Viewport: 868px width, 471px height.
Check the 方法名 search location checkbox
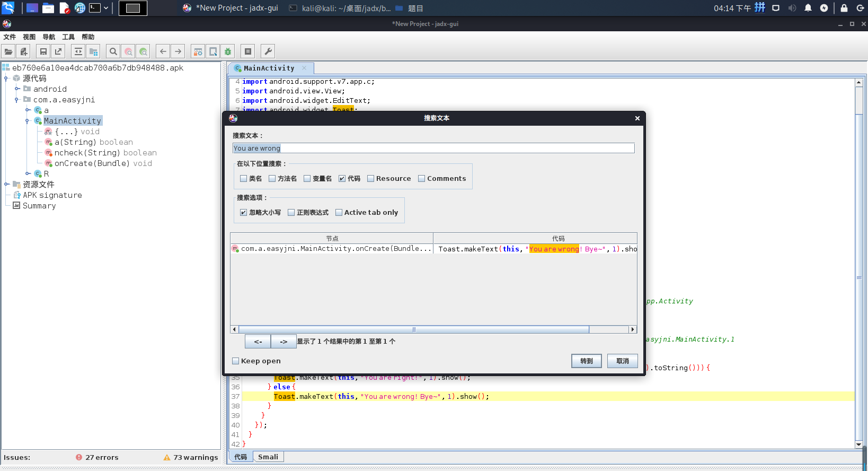point(272,179)
